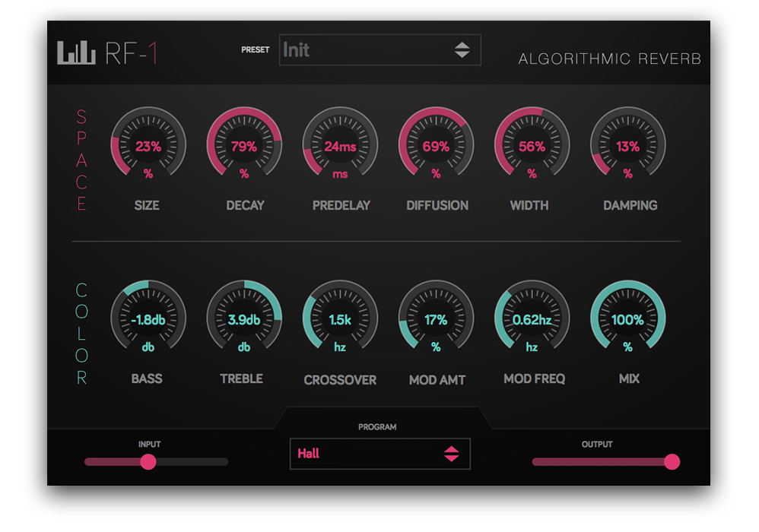
Task: Click the WIDTH label text
Action: (529, 205)
